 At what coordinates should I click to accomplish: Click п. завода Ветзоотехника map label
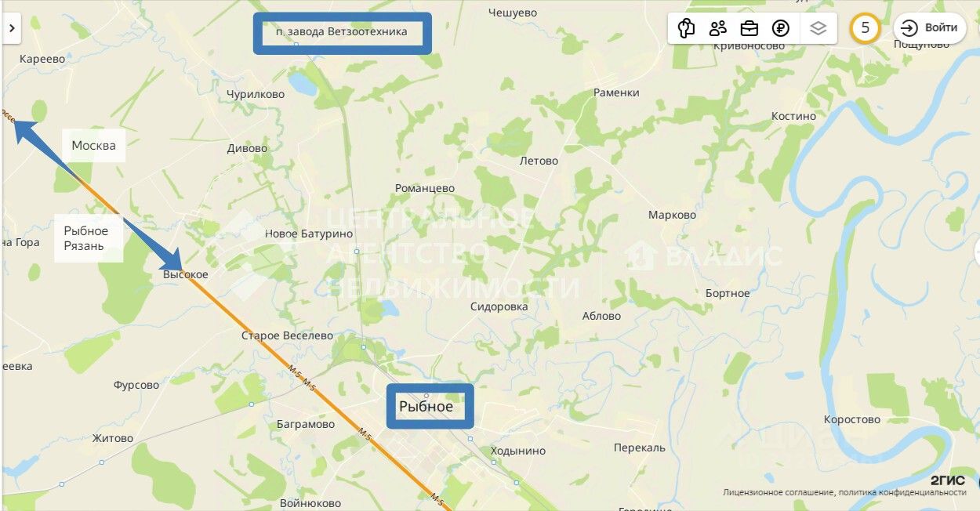click(342, 32)
